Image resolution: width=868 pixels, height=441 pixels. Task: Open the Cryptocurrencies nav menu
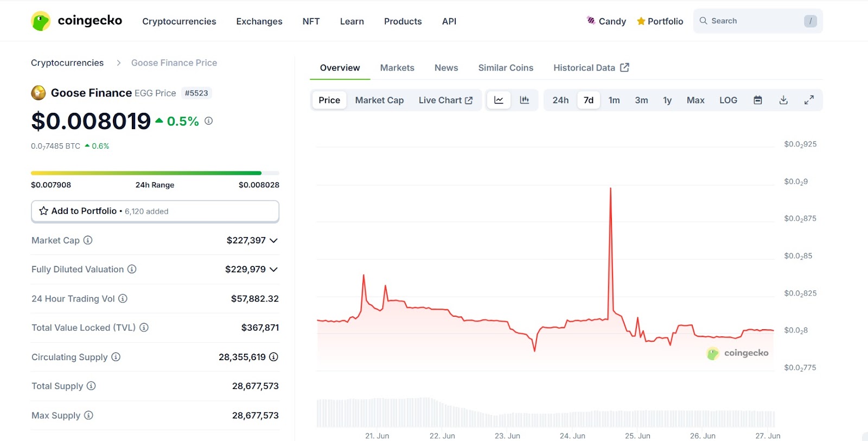179,21
